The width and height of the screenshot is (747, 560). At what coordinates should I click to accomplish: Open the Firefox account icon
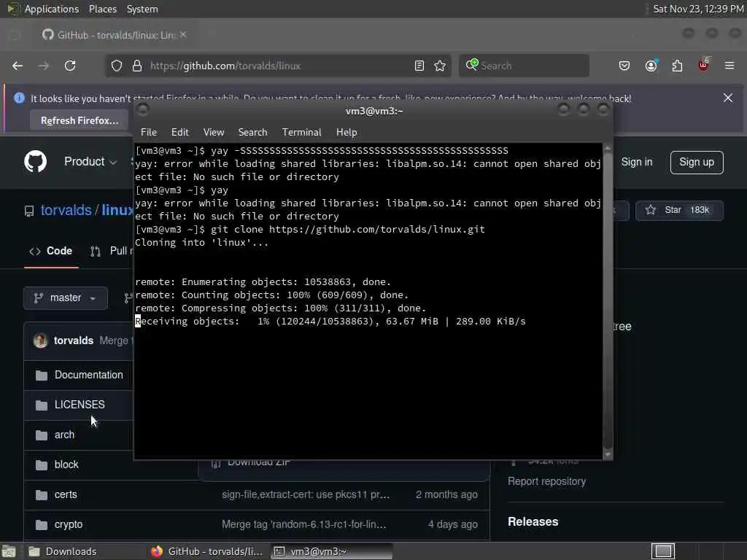point(651,66)
